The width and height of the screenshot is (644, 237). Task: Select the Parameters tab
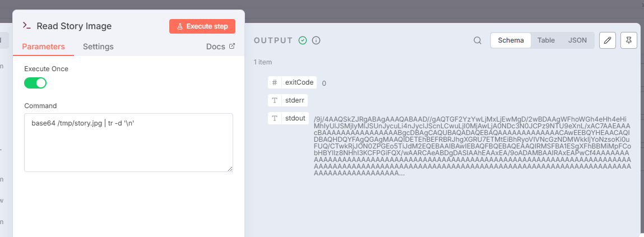(x=44, y=47)
